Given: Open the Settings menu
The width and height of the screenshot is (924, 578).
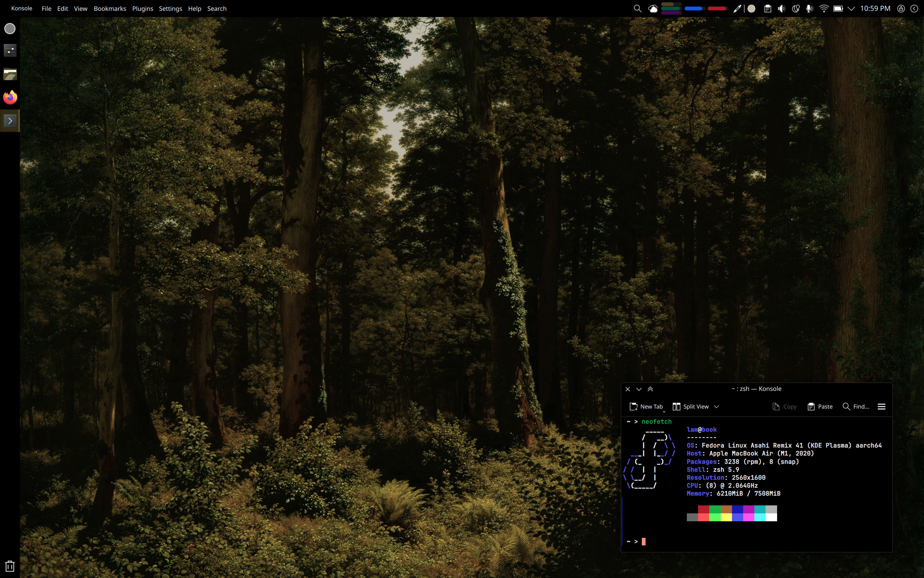Looking at the screenshot, I should coord(170,8).
